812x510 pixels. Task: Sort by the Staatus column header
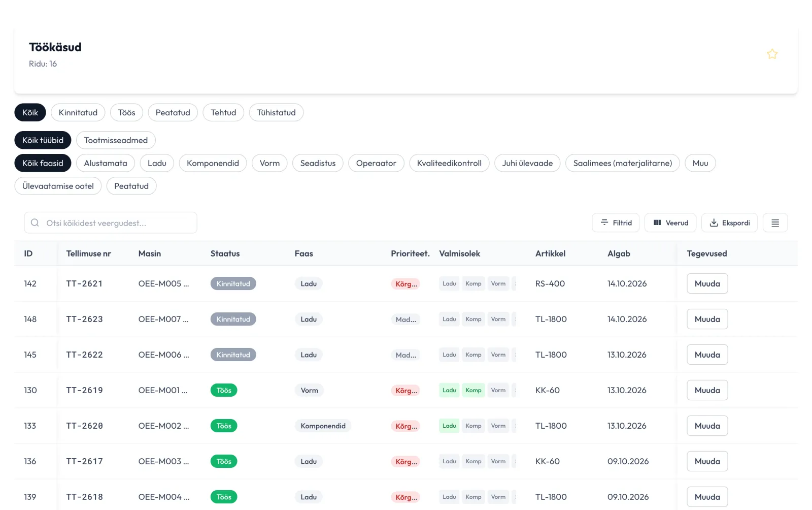pyautogui.click(x=225, y=253)
